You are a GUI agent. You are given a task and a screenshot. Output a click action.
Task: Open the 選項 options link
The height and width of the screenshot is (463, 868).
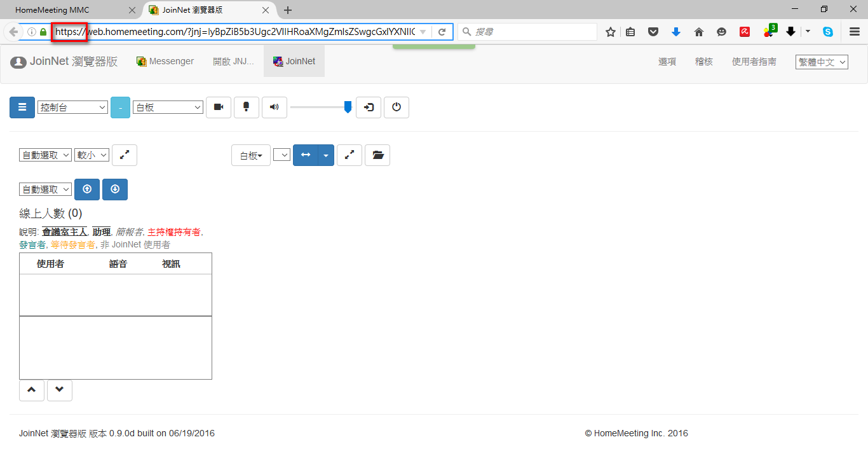[667, 62]
